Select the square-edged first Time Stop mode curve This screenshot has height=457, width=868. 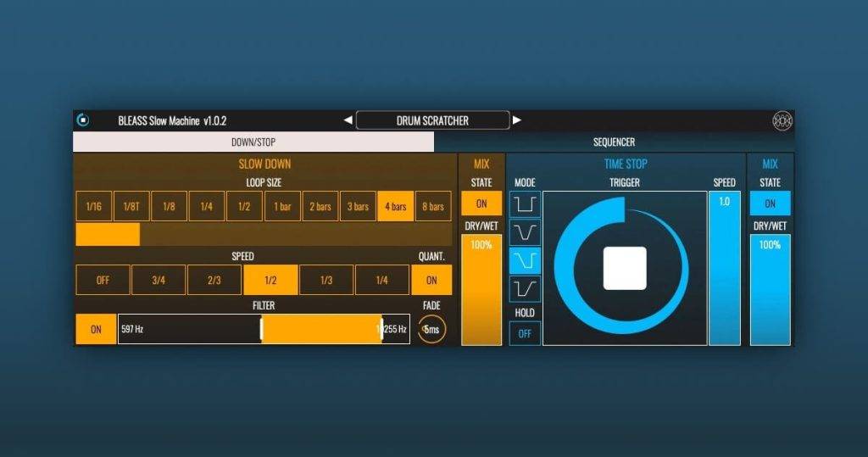[x=525, y=204]
